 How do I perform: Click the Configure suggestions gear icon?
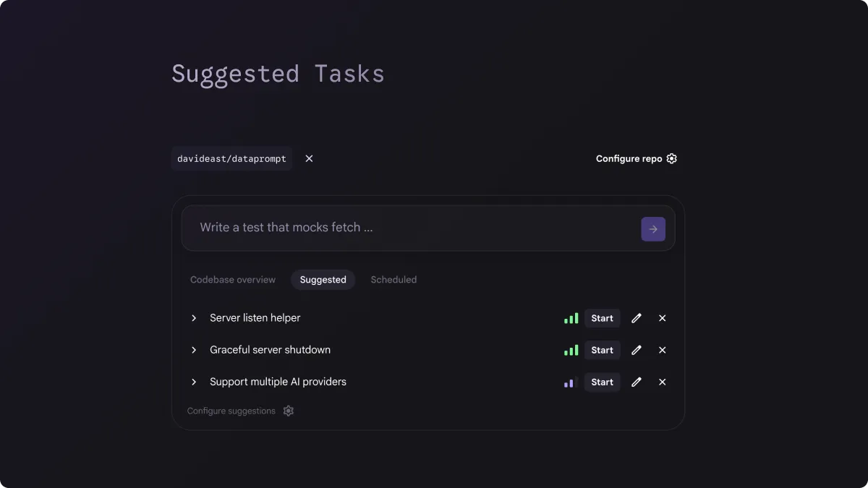[x=288, y=411]
